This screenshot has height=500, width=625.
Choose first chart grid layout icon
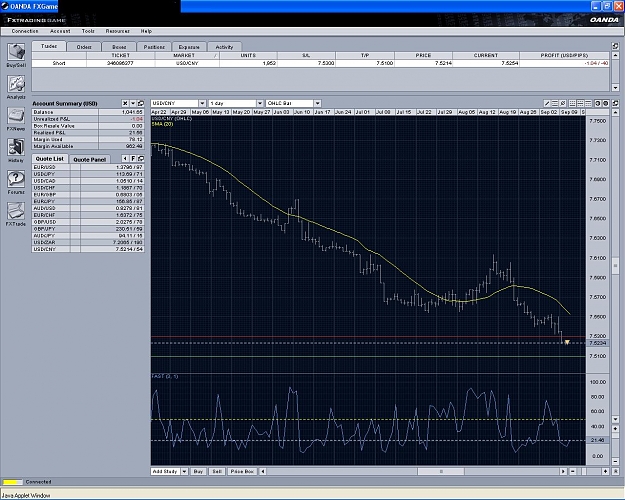coord(572,103)
